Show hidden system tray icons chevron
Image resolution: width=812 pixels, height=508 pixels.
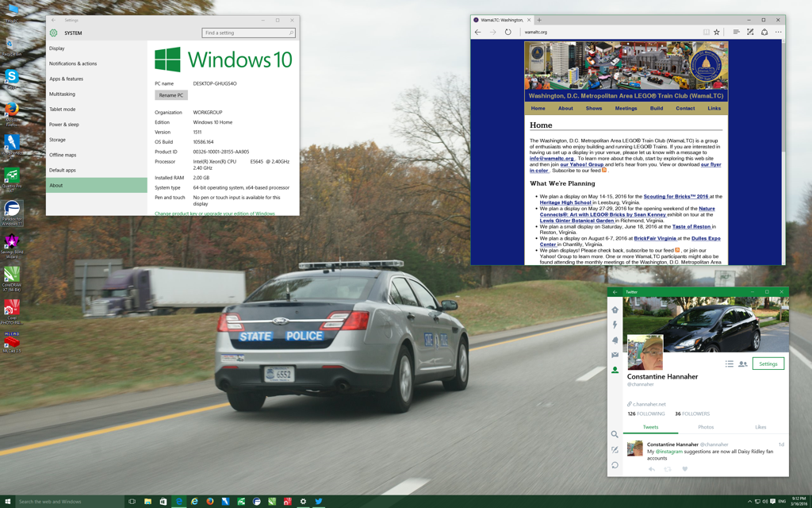click(749, 502)
